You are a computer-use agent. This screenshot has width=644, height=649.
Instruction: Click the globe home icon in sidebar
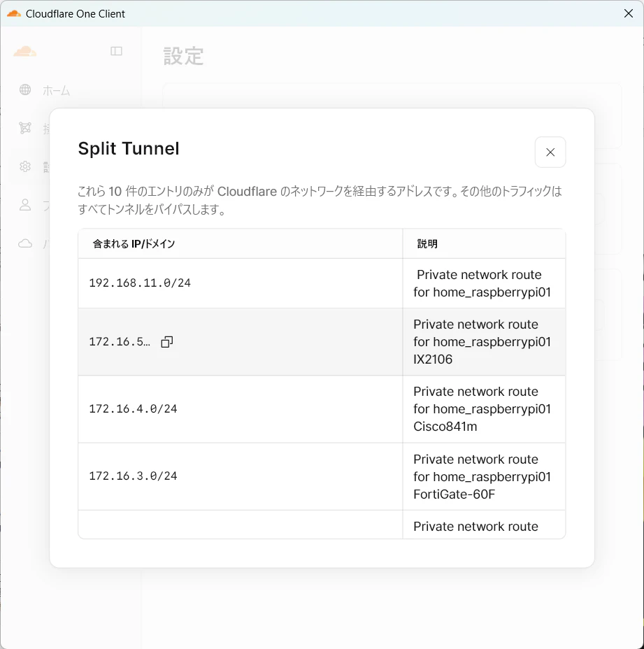pos(25,90)
